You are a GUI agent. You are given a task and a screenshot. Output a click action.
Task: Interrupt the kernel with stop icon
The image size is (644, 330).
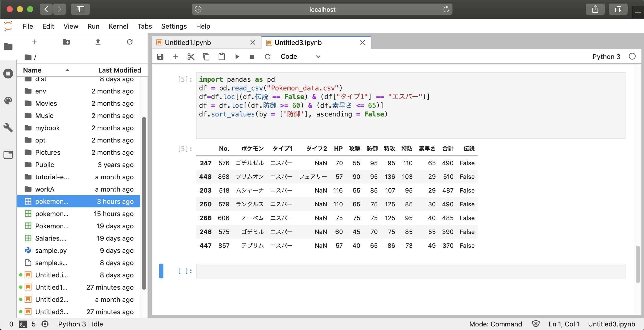(x=252, y=56)
